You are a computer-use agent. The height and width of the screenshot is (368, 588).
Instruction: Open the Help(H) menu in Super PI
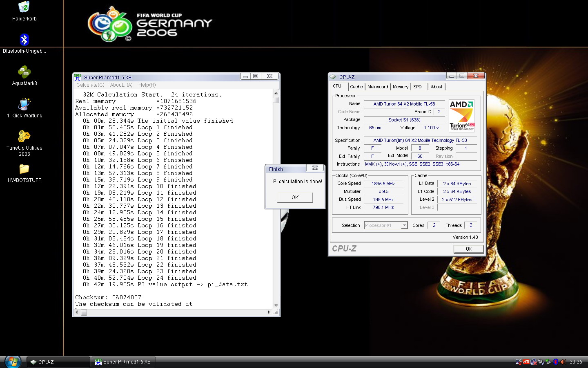pos(147,85)
